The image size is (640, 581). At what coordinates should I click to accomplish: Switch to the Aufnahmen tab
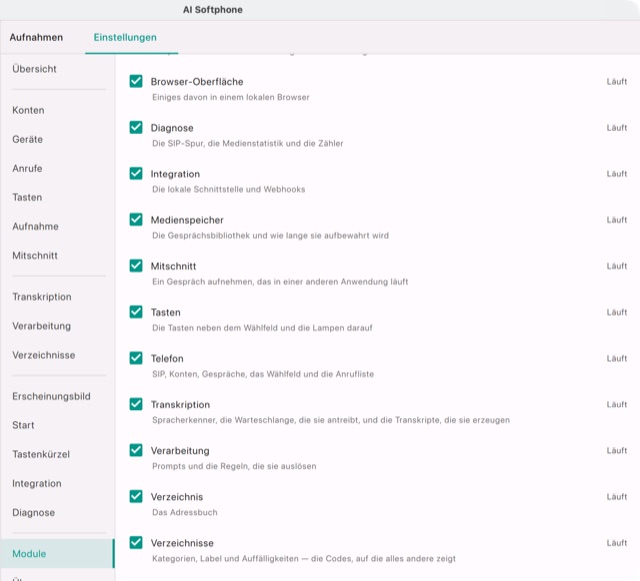click(x=36, y=37)
